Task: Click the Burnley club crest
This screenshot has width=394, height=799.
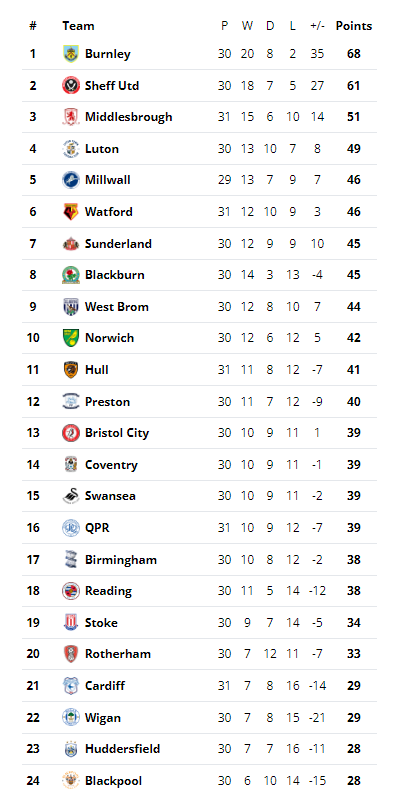Action: [x=71, y=54]
